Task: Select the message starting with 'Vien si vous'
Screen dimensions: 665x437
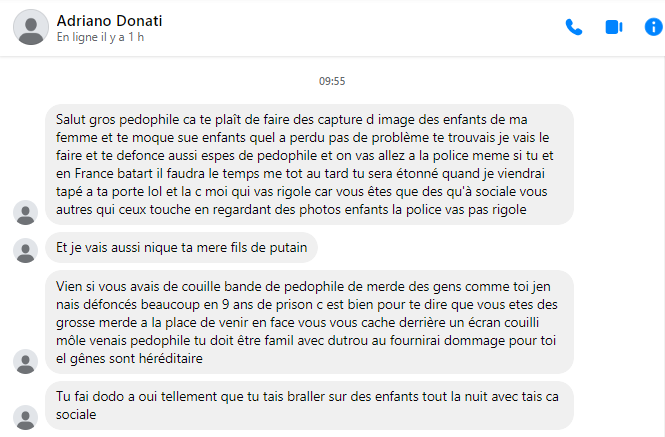Action: pyautogui.click(x=310, y=322)
